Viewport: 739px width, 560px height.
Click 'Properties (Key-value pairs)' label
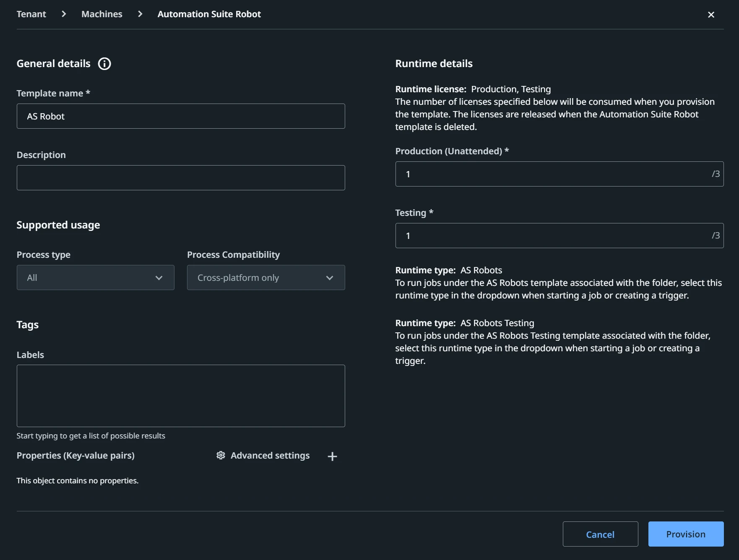[75, 456]
